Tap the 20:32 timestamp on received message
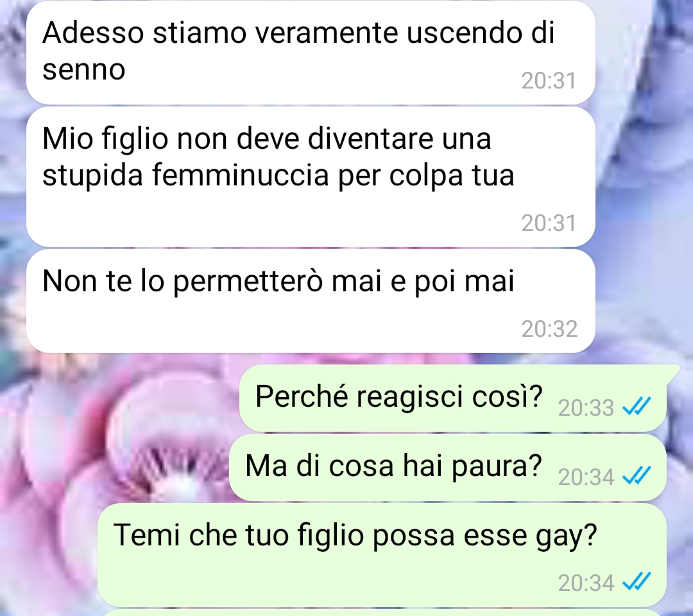This screenshot has width=693, height=616. click(549, 329)
